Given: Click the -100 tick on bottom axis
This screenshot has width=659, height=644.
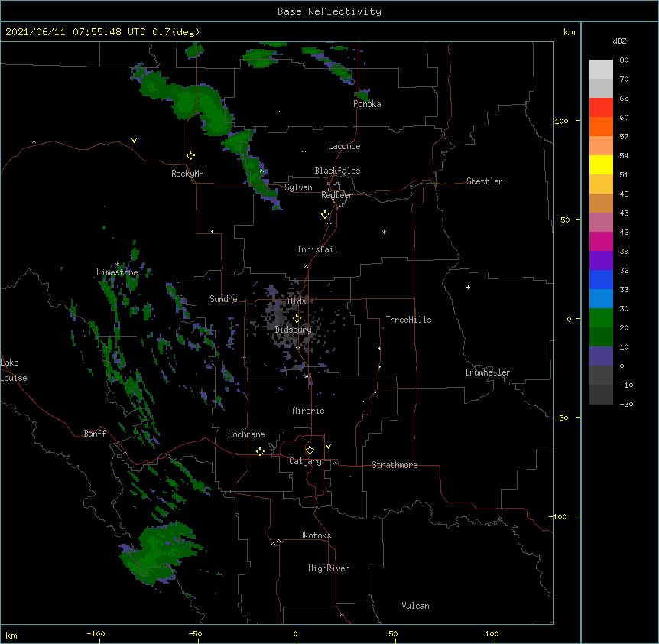Looking at the screenshot, I should (96, 633).
